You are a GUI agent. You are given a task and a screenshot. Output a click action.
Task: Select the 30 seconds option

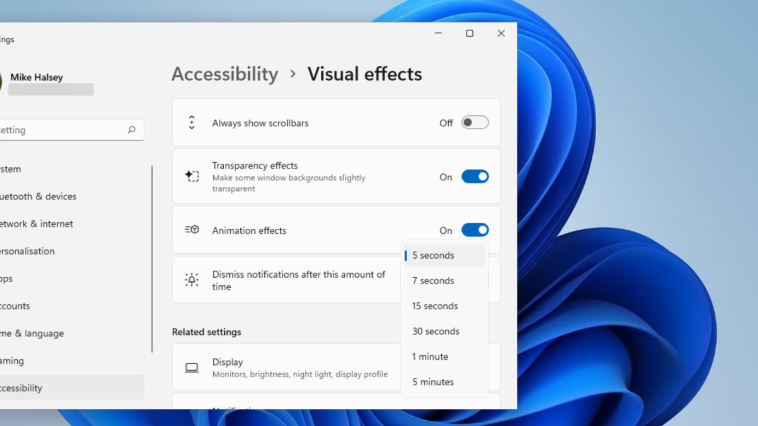[x=444, y=331]
